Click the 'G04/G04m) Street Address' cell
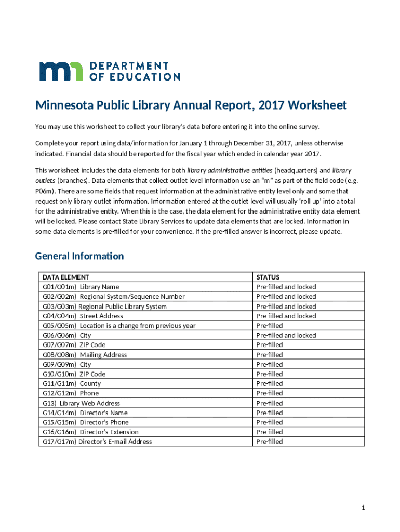400x532 pixels. tap(83, 316)
